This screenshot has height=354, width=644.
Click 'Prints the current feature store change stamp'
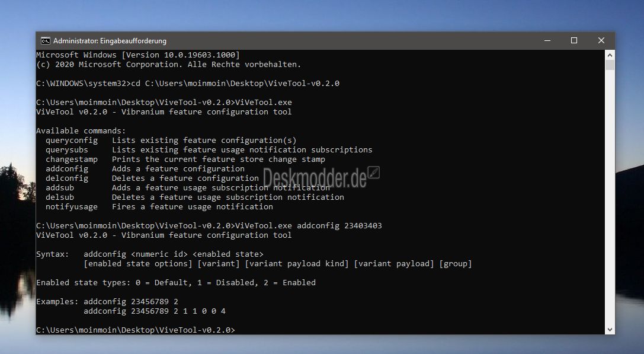coord(219,160)
